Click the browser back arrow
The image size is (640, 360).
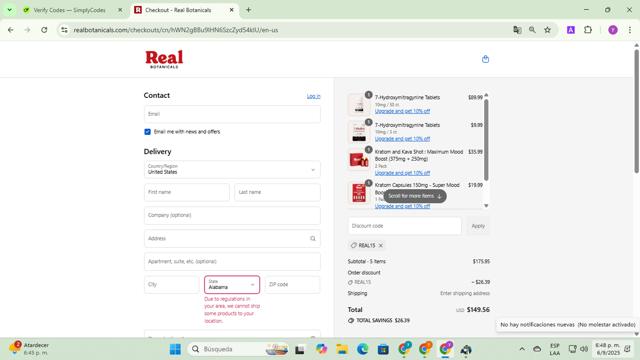[11, 30]
